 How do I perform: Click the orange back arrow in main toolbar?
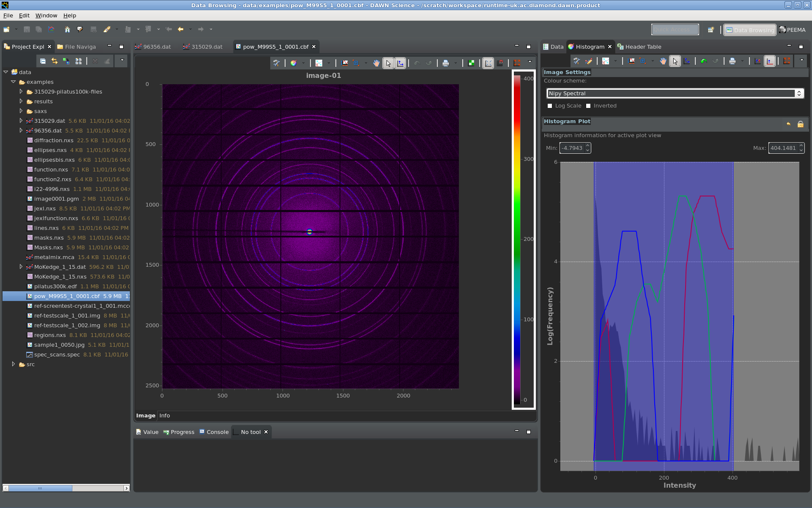[x=181, y=29]
